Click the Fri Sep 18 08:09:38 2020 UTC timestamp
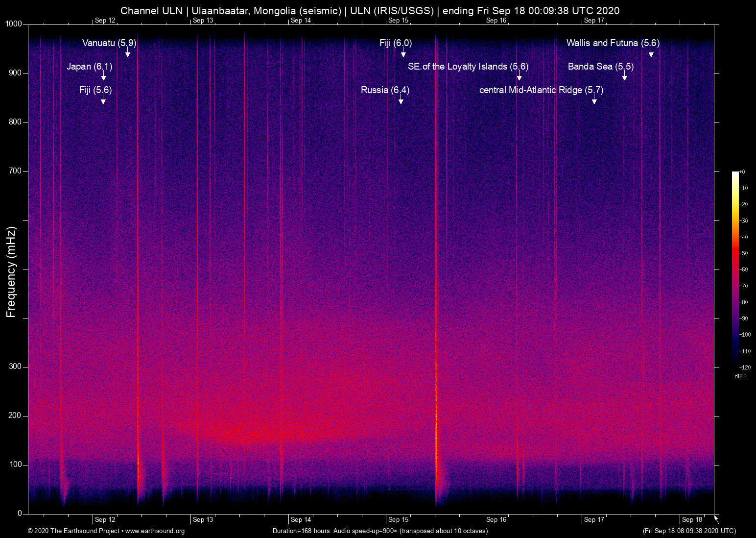This screenshot has height=538, width=756. point(689,531)
